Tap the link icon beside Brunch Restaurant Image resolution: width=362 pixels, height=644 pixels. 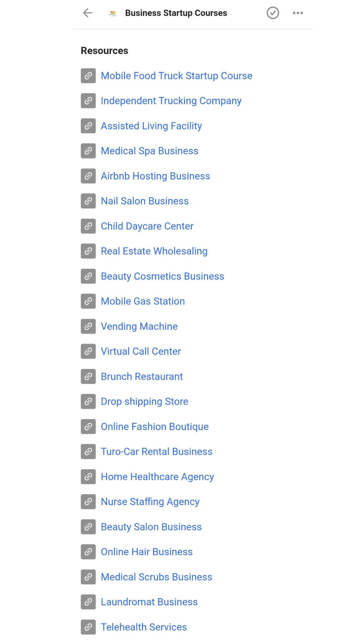88,376
